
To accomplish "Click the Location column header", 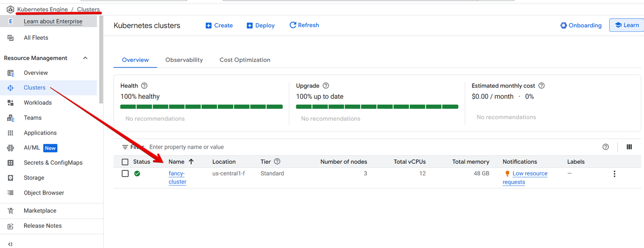I will [x=224, y=162].
